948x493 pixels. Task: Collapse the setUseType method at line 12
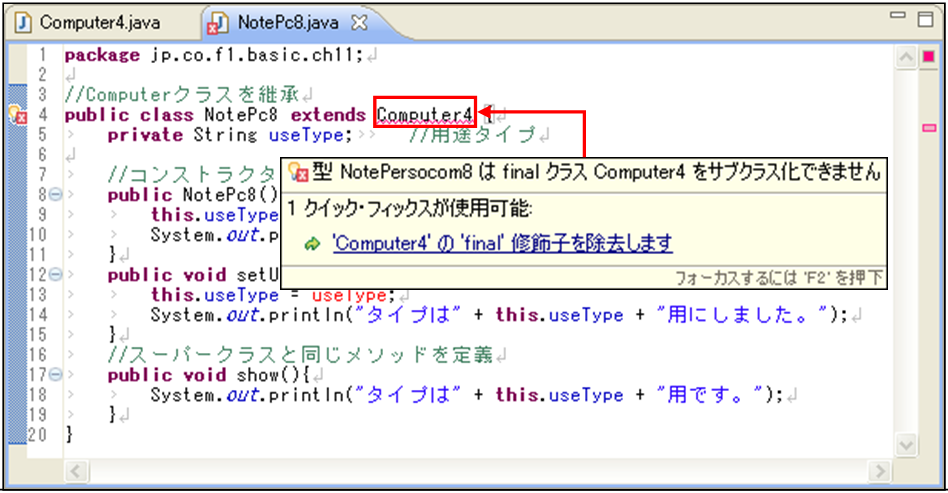[x=54, y=274]
